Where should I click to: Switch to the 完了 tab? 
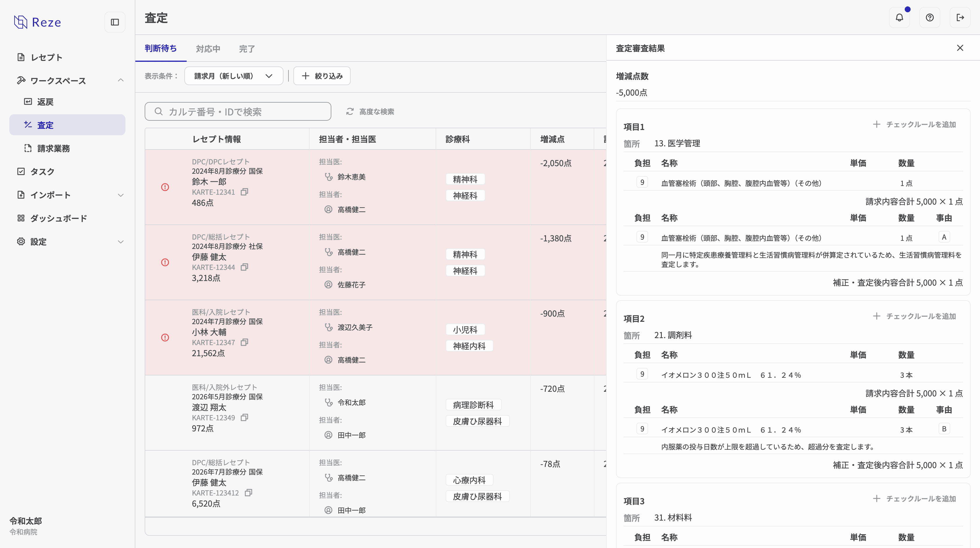click(247, 49)
